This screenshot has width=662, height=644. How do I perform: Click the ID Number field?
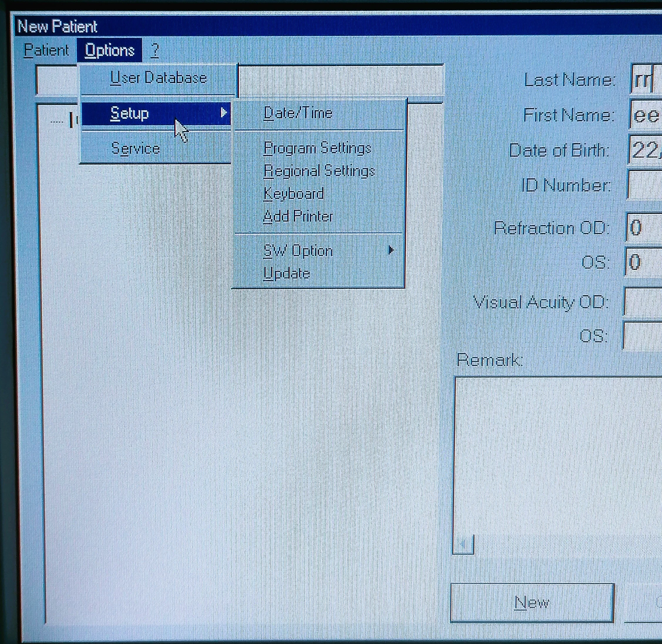pyautogui.click(x=644, y=185)
